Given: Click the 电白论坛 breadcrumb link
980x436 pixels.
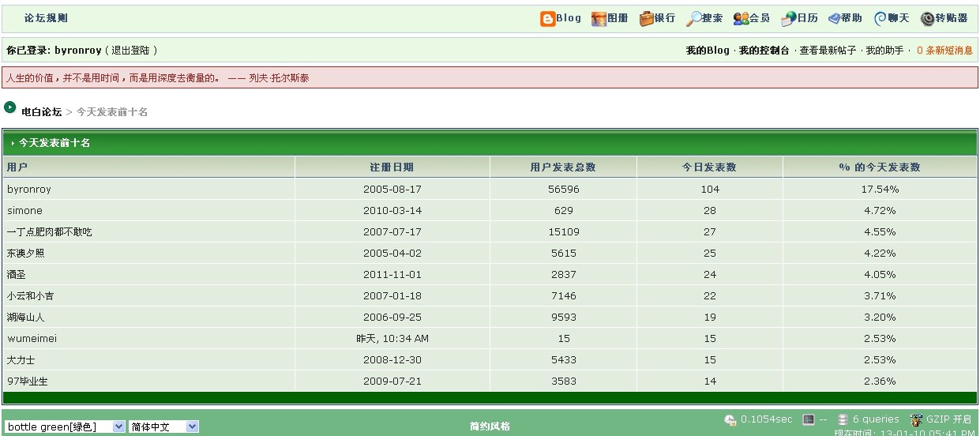Looking at the screenshot, I should pos(41,112).
